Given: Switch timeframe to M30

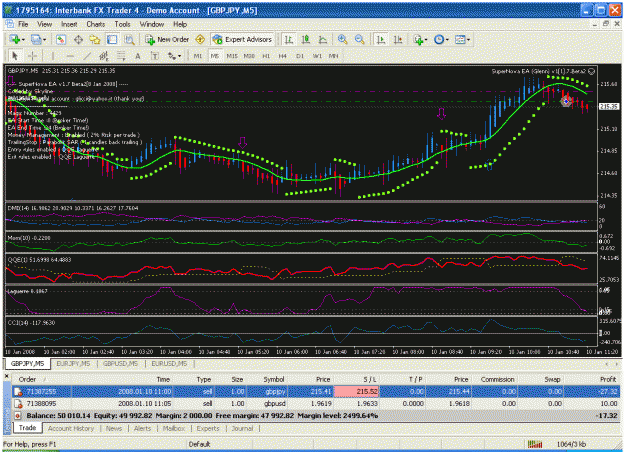Looking at the screenshot, I should pyautogui.click(x=249, y=56).
